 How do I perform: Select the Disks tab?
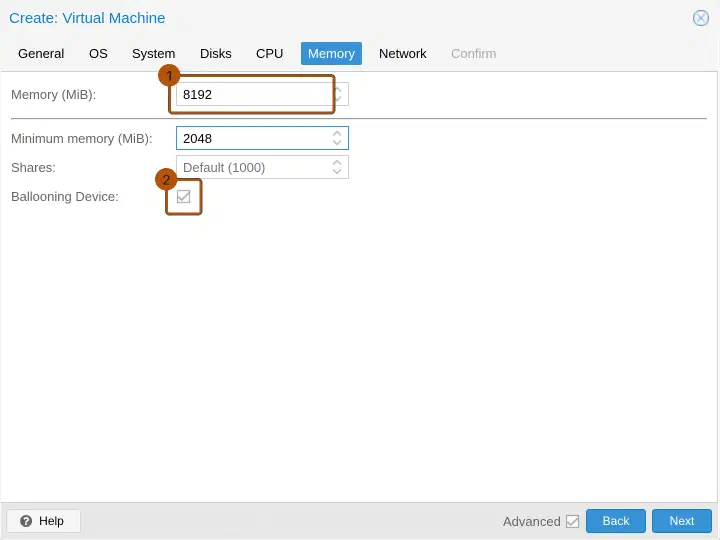[215, 54]
